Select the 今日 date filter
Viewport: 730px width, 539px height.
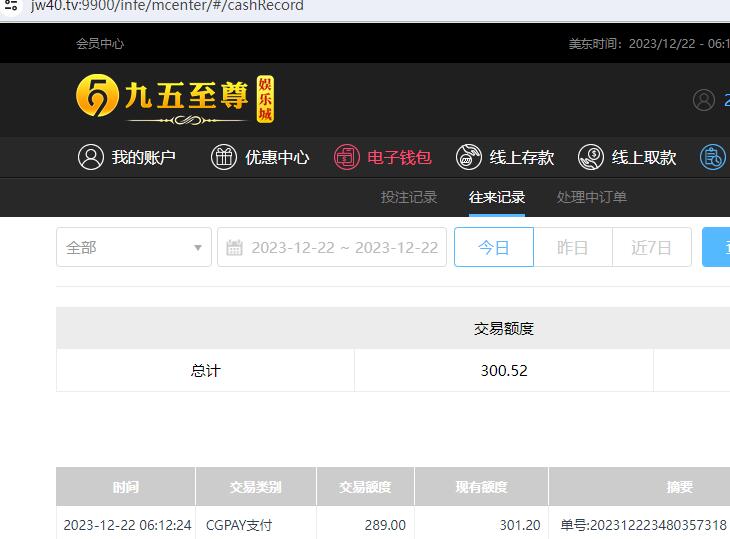pos(494,247)
